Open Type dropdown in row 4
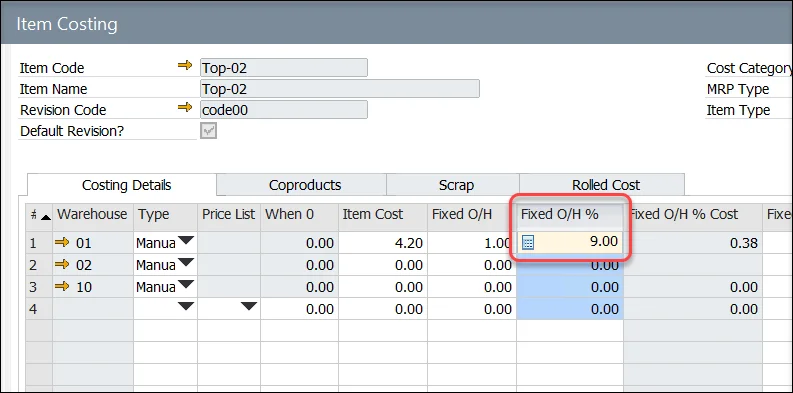 186,305
